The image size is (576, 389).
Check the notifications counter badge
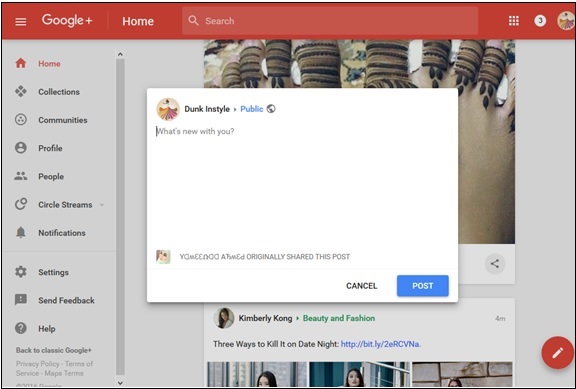pyautogui.click(x=540, y=21)
